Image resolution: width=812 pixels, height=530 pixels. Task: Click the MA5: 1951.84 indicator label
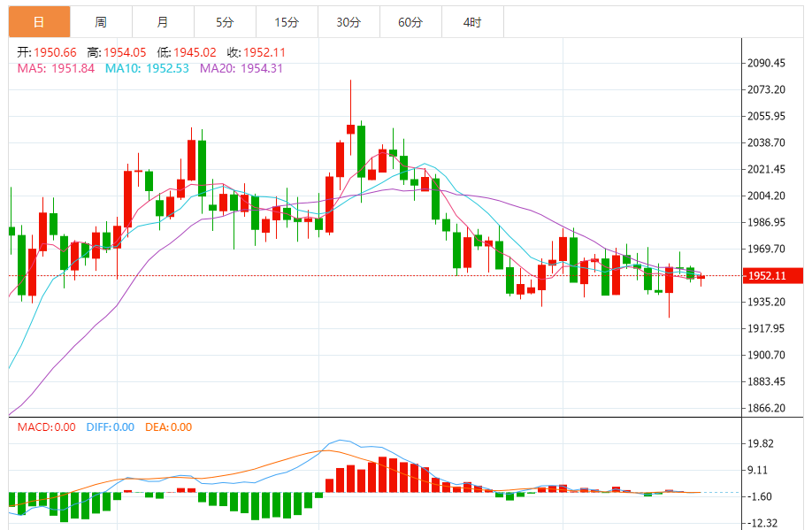(x=56, y=68)
